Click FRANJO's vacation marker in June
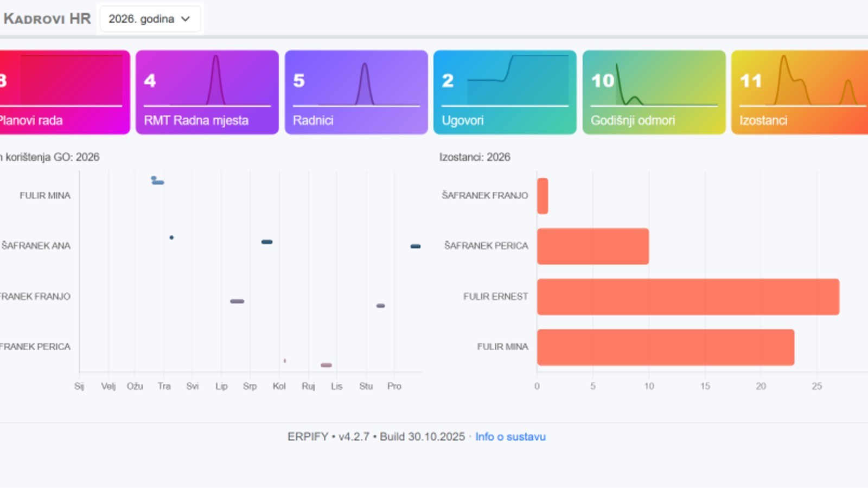This screenshot has width=868, height=488. click(x=237, y=301)
